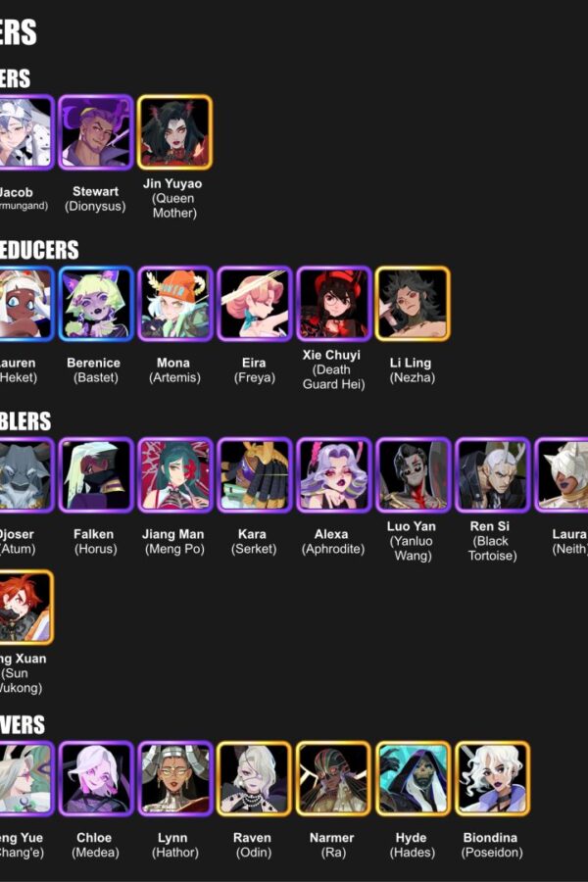Click Kara (Serket) character icon

tap(255, 475)
